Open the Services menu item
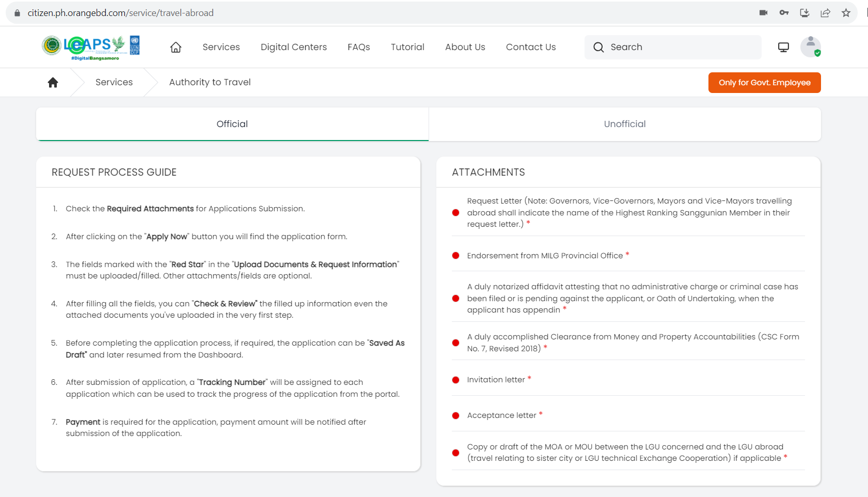868x497 pixels. click(x=221, y=47)
